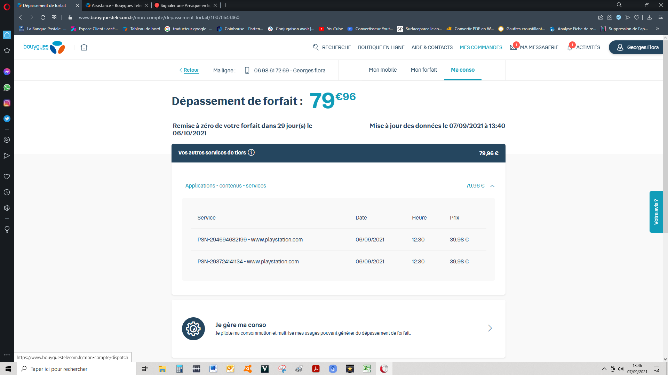Open Twitter in the Opera sidebar
The image size is (668, 375).
tap(7, 119)
